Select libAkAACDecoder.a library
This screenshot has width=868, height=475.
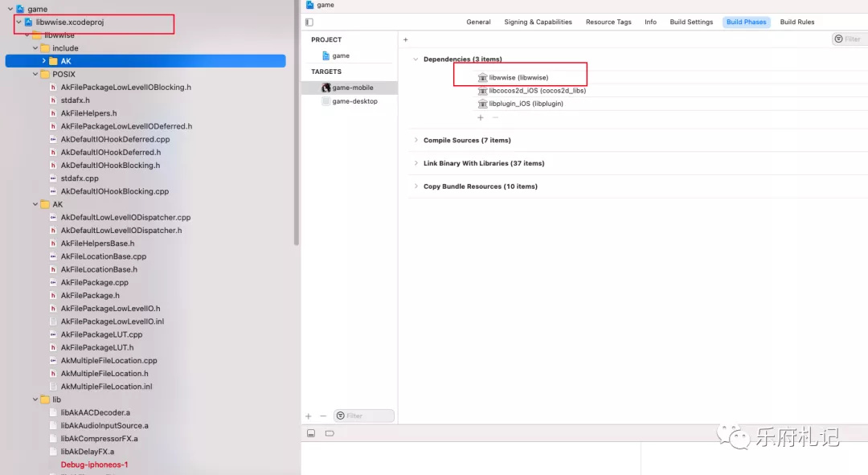(x=95, y=412)
